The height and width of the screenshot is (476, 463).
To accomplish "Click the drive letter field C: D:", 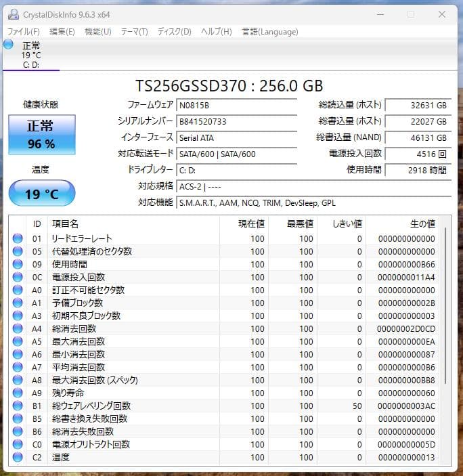I will 237,171.
